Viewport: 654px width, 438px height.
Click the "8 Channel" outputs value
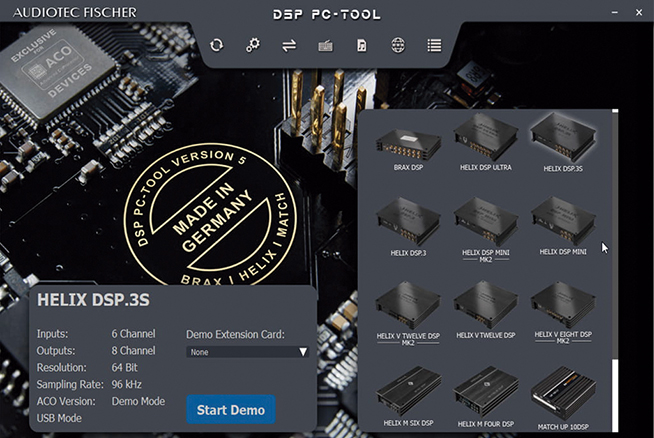pos(133,351)
